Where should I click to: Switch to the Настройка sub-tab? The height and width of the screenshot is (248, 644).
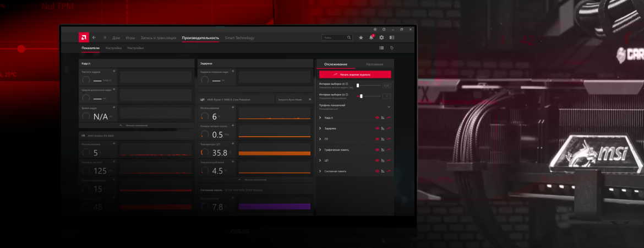pyautogui.click(x=113, y=48)
